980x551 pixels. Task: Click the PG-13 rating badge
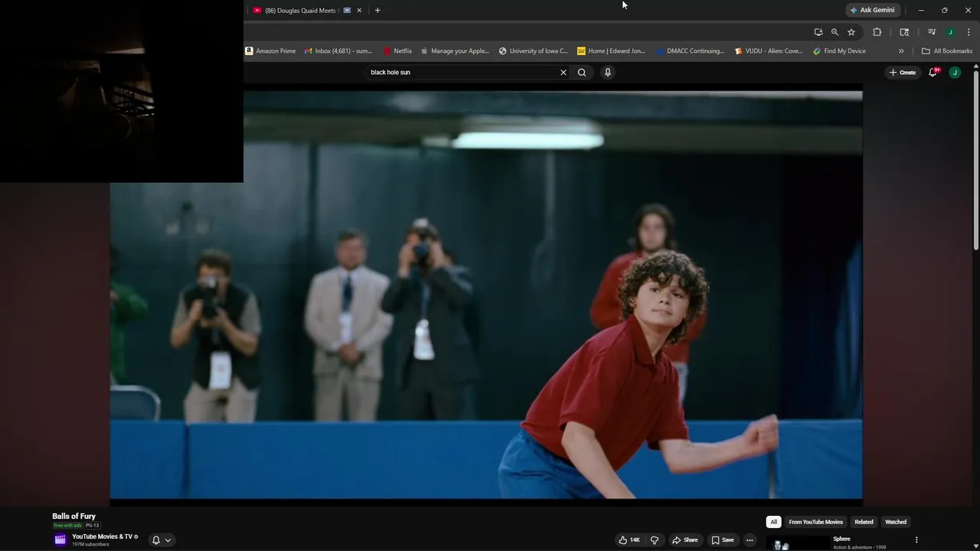(93, 526)
